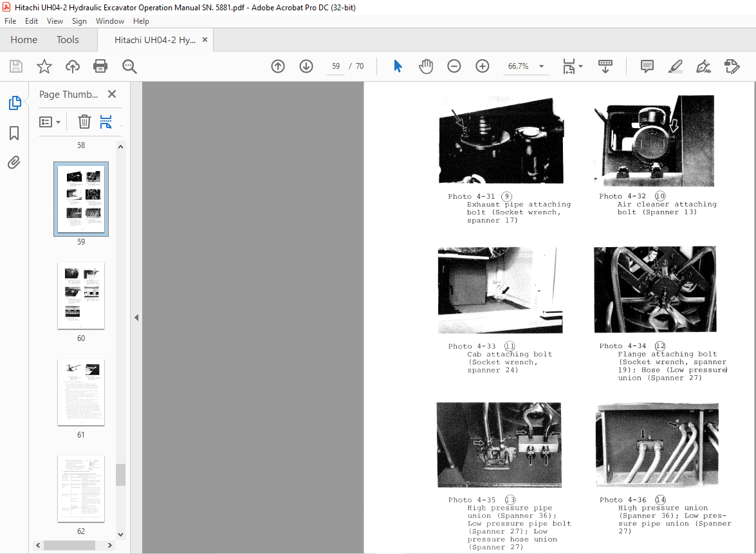The height and width of the screenshot is (554, 756).
Task: Open the zoom level dropdown
Action: 541,66
